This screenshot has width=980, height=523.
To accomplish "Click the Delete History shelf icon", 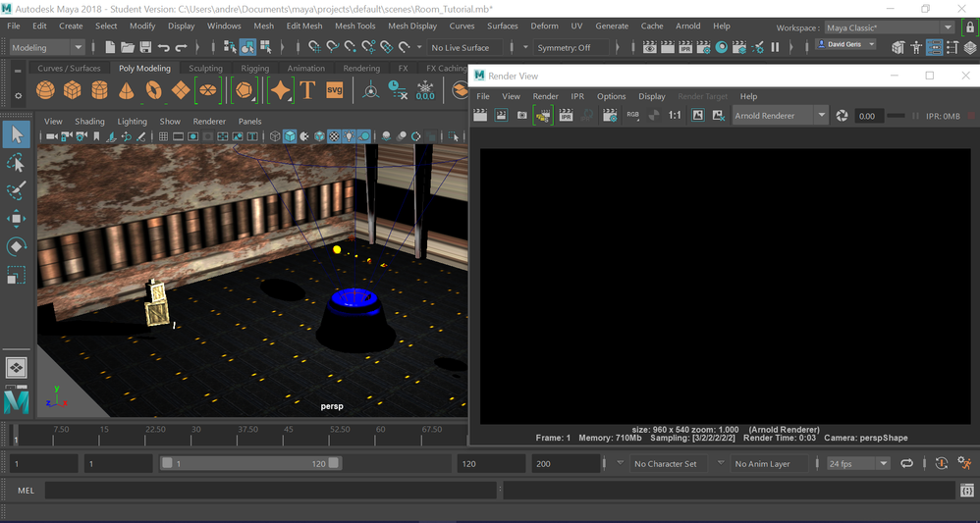I will [398, 90].
